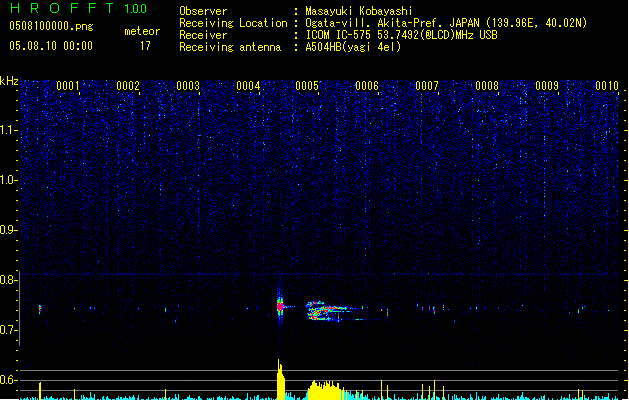
Task: Select ICOM IC-575 53.7492 MHz USB text
Action: pyautogui.click(x=401, y=35)
